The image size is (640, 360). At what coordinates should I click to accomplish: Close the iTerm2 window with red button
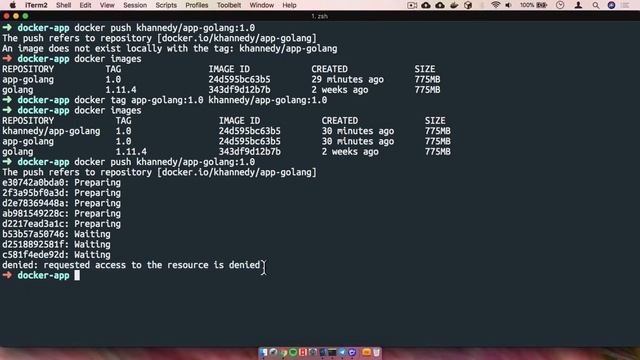[x=6, y=16]
